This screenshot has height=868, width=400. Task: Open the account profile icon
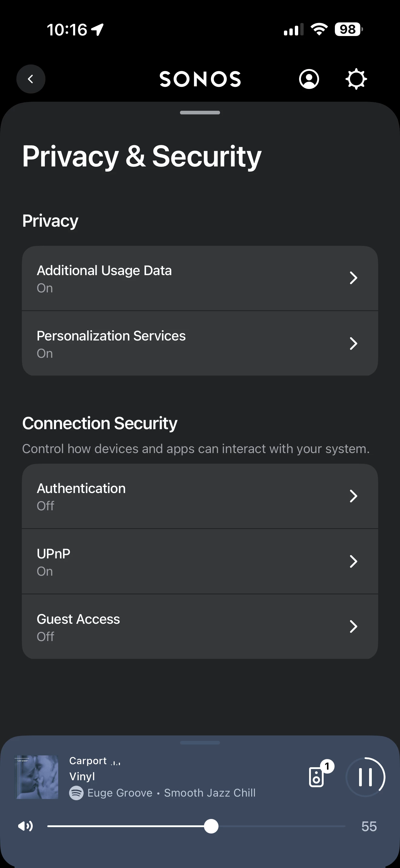pos(308,79)
